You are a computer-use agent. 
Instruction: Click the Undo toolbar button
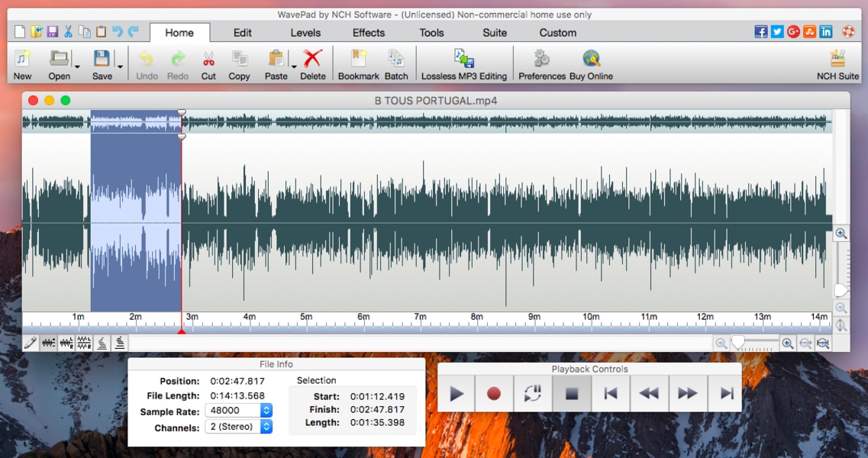147,64
